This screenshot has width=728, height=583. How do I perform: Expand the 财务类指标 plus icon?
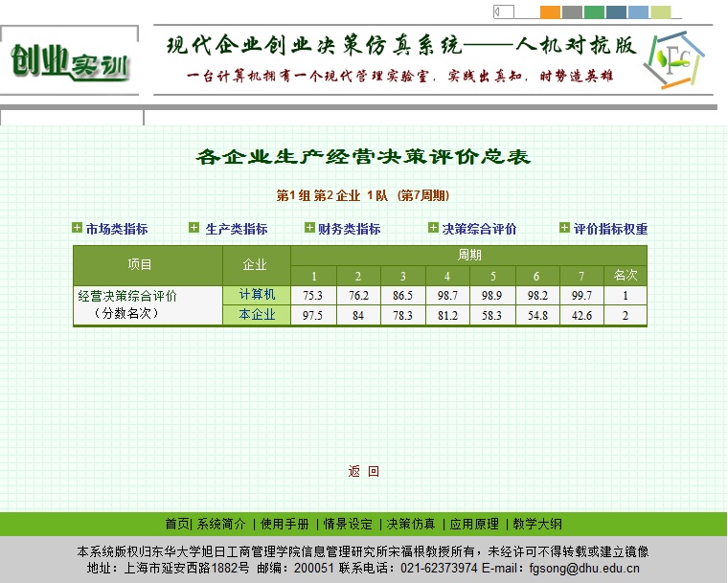(x=309, y=228)
